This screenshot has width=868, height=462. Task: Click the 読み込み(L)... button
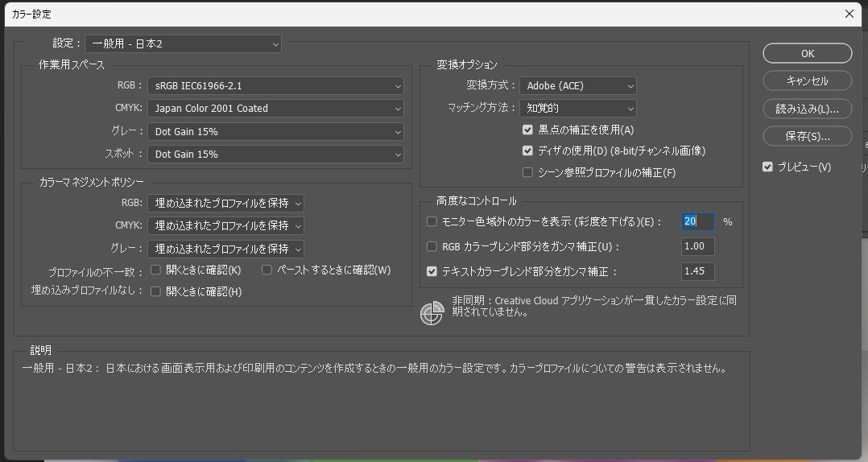click(807, 109)
